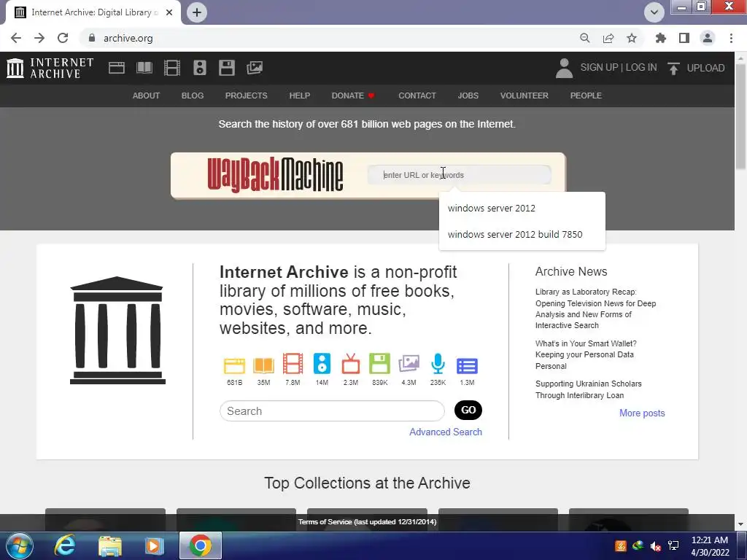The image size is (747, 560).
Task: Open the Windows Start button
Action: click(20, 545)
